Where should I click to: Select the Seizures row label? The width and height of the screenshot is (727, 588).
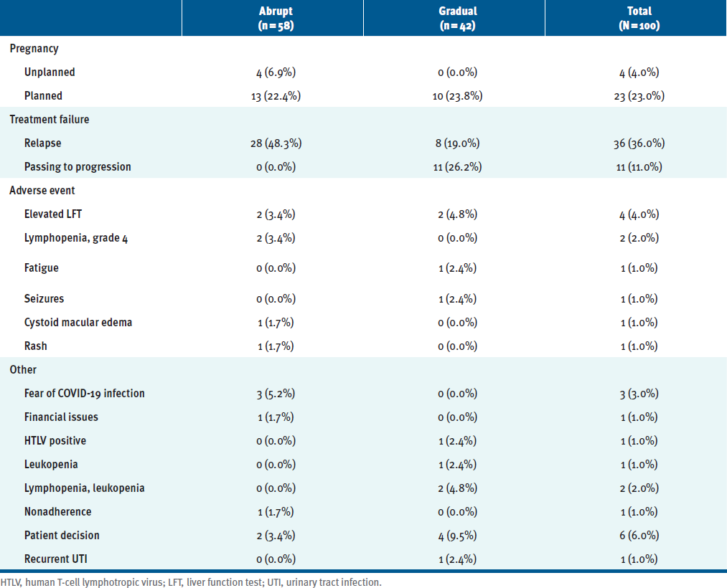click(x=44, y=299)
